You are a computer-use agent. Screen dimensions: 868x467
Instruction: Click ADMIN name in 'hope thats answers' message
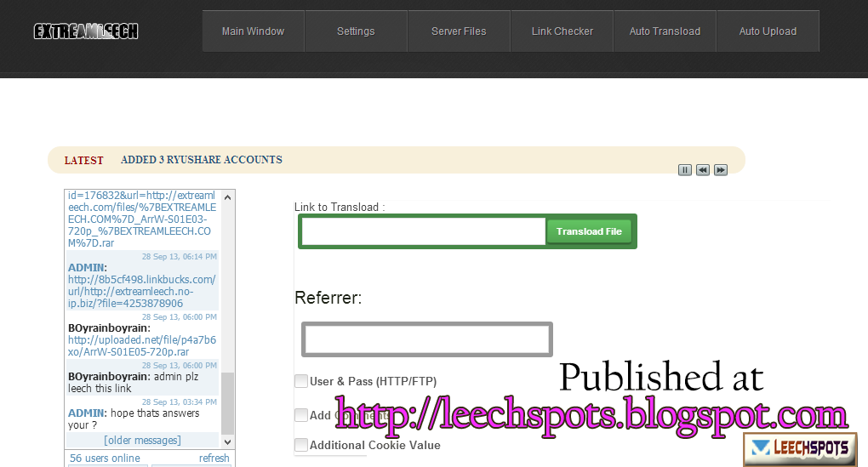pyautogui.click(x=86, y=413)
